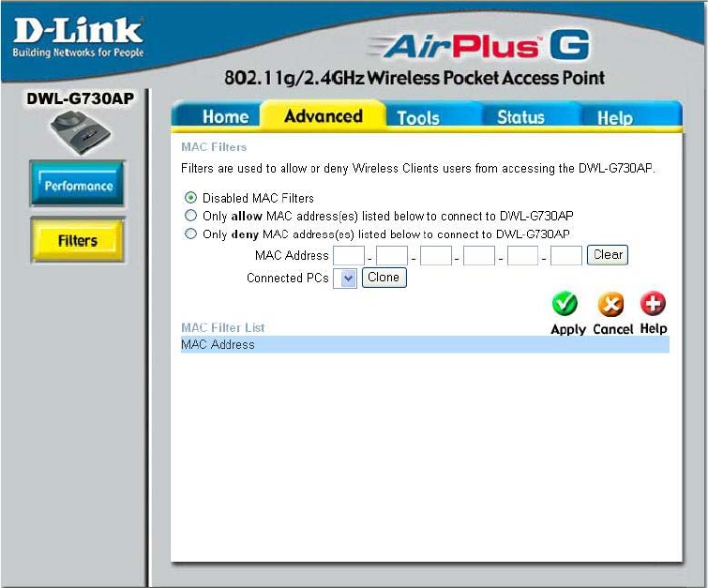Click the DWL-G730AP model label
Screen dimensions: 708x588
pyautogui.click(x=80, y=98)
